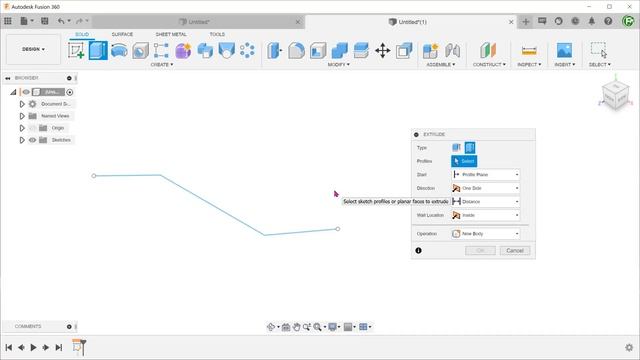Toggle visibility of the Origin folder
The image size is (640, 360).
[x=33, y=128]
